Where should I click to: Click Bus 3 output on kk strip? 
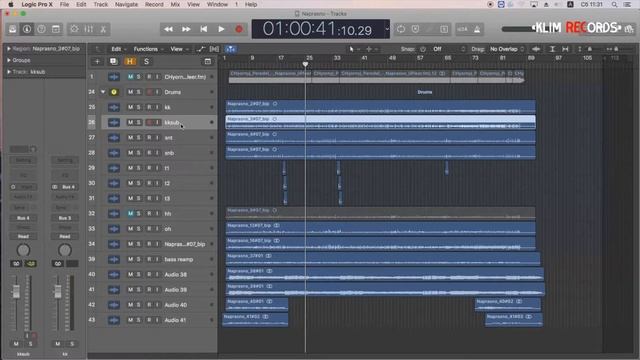pyautogui.click(x=64, y=218)
